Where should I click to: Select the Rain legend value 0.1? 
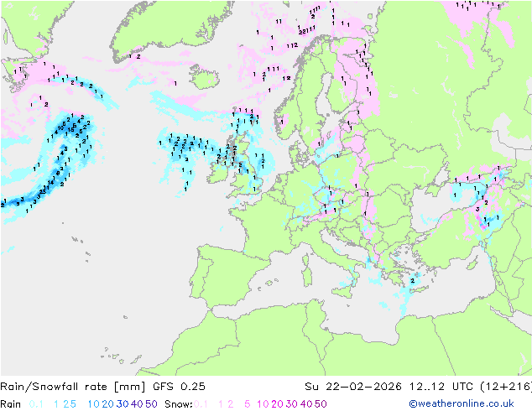36,404
